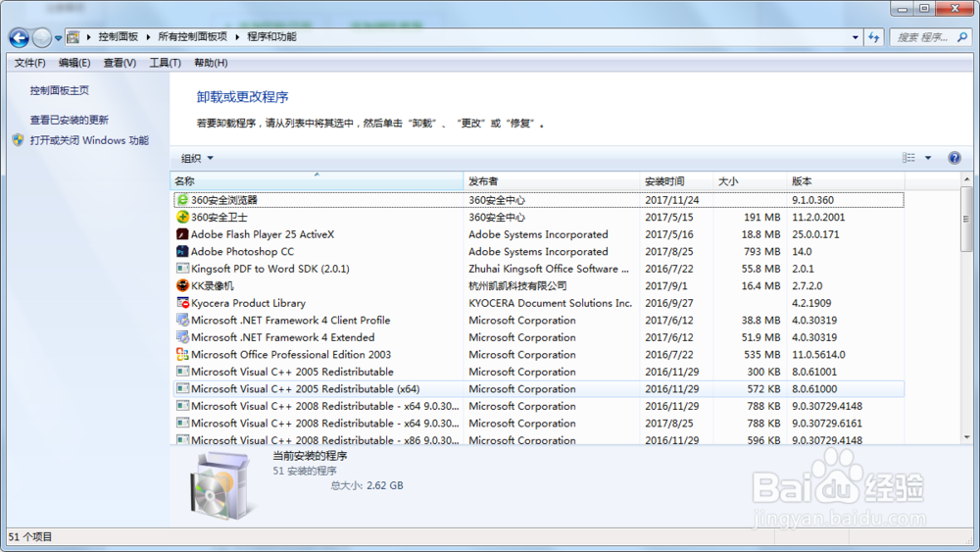Open recent pages dropdown next to Forward
This screenshot has height=552, width=980.
click(58, 38)
